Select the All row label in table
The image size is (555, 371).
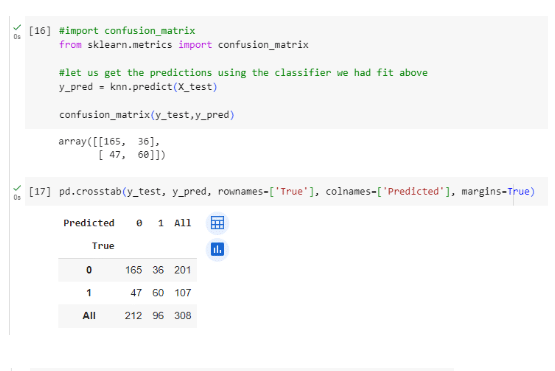[x=89, y=315]
